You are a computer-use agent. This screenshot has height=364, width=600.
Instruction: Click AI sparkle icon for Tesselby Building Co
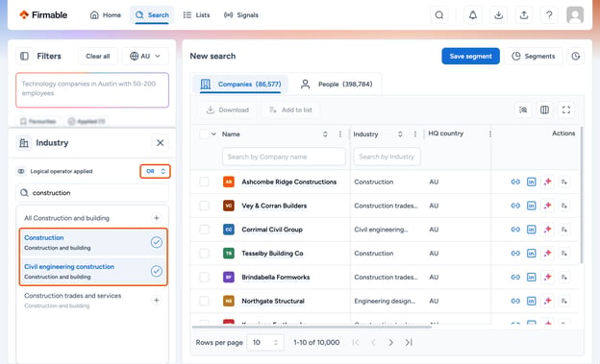[547, 254]
